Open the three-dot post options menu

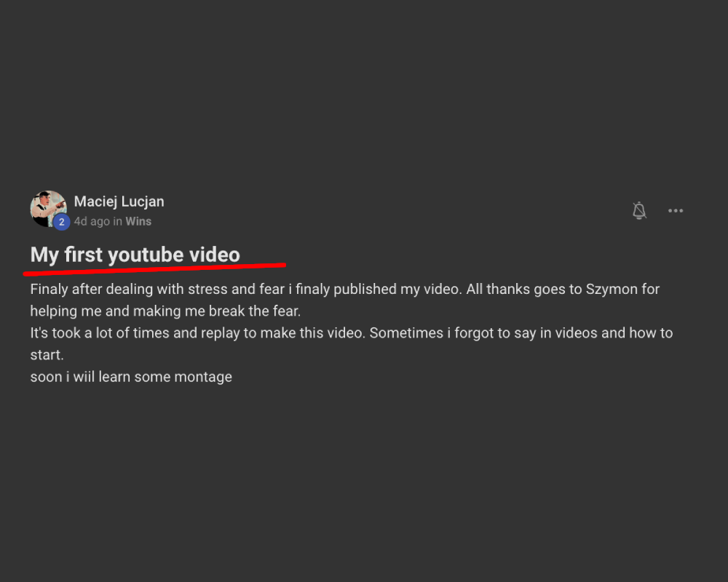click(x=676, y=211)
